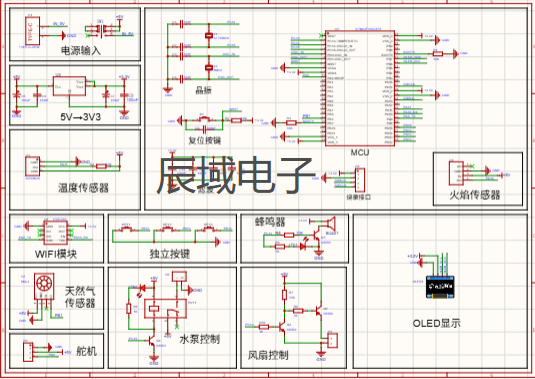The image size is (535, 379).
Task: Click the 水泵控制 label
Action: click(x=200, y=339)
